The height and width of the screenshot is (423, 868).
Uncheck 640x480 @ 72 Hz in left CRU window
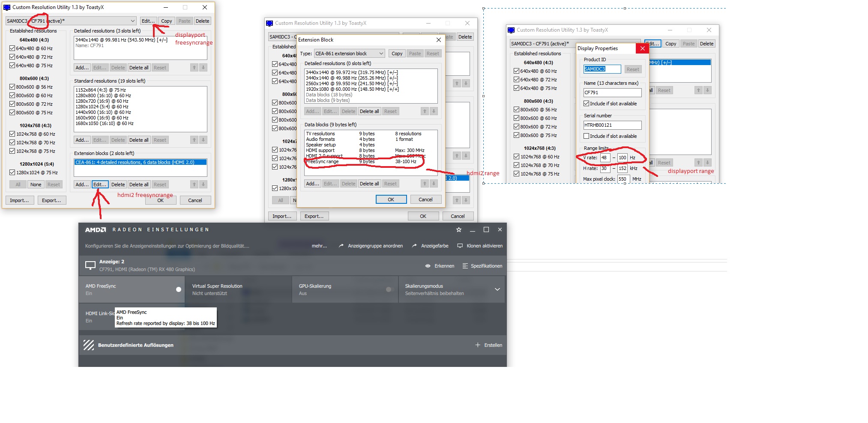coord(12,57)
